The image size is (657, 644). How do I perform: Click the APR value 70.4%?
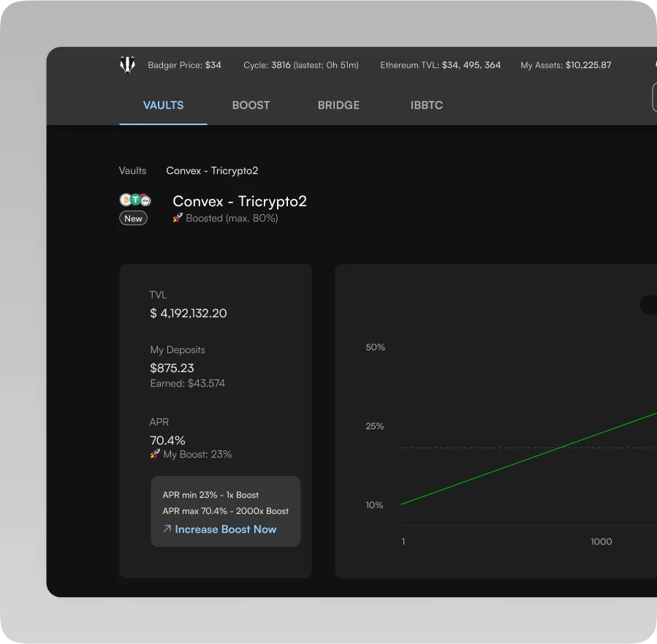point(167,440)
